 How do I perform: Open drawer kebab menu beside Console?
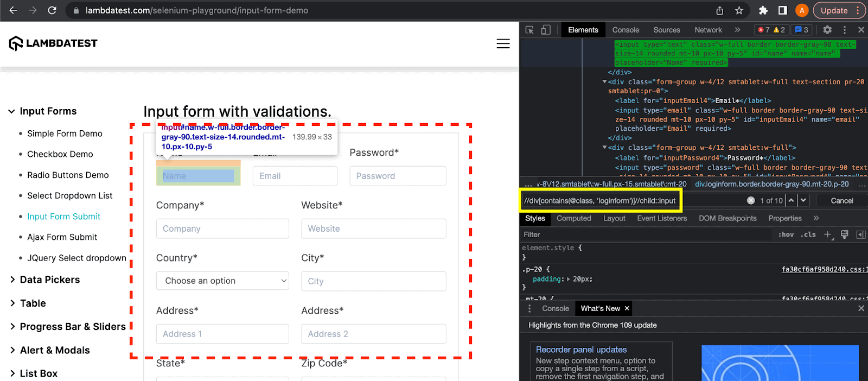point(529,308)
